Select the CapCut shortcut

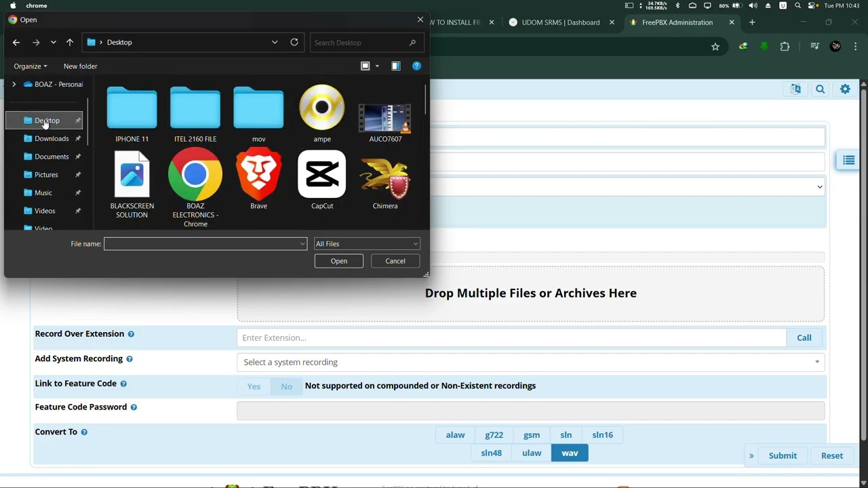pyautogui.click(x=322, y=180)
